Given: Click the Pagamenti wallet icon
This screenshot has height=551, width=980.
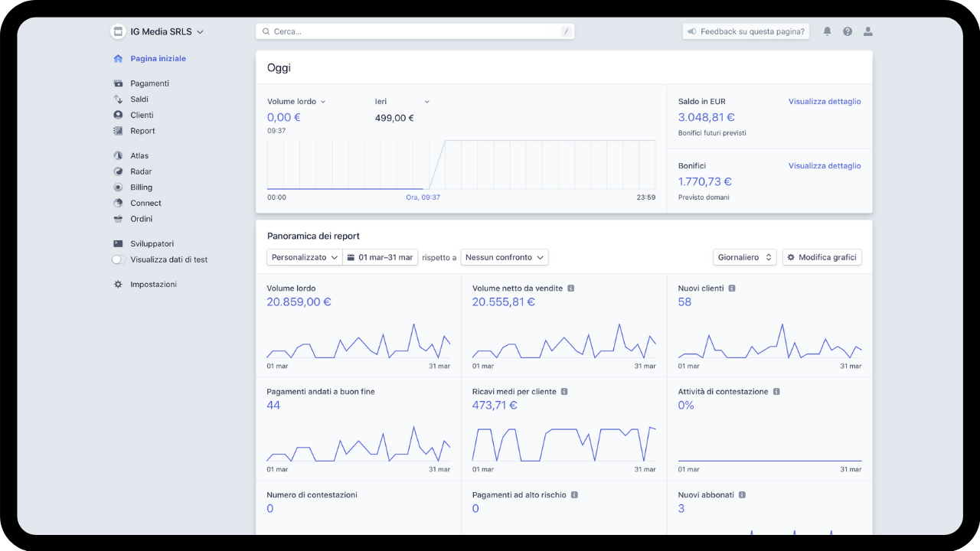Looking at the screenshot, I should tap(118, 83).
